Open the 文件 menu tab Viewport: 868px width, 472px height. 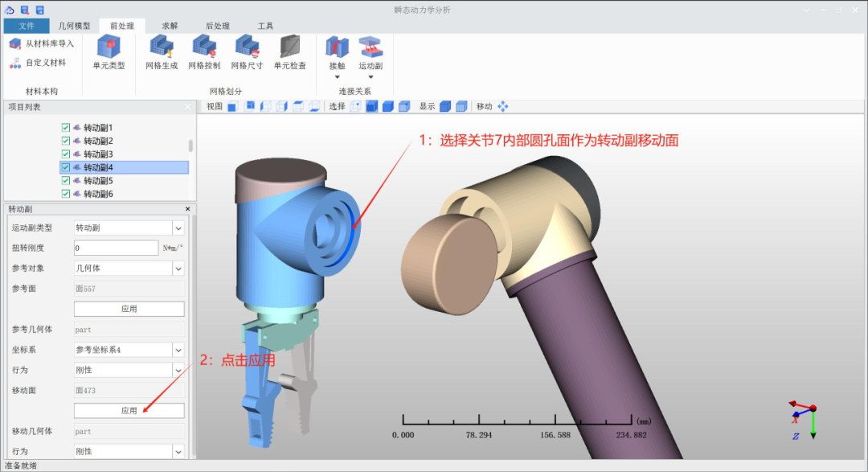click(27, 26)
